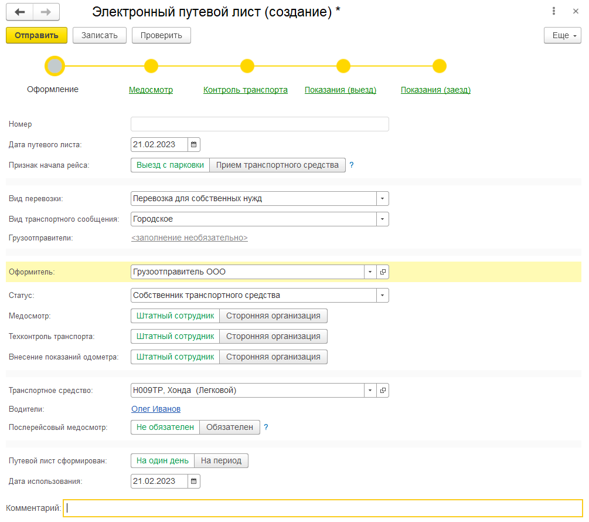Viewport: 589px width, 522px height.
Task: Open the Показания (выезд) stage link
Action: 340,90
